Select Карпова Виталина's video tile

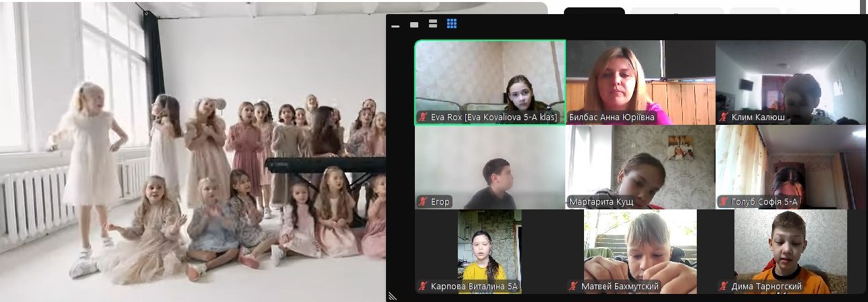[490, 252]
